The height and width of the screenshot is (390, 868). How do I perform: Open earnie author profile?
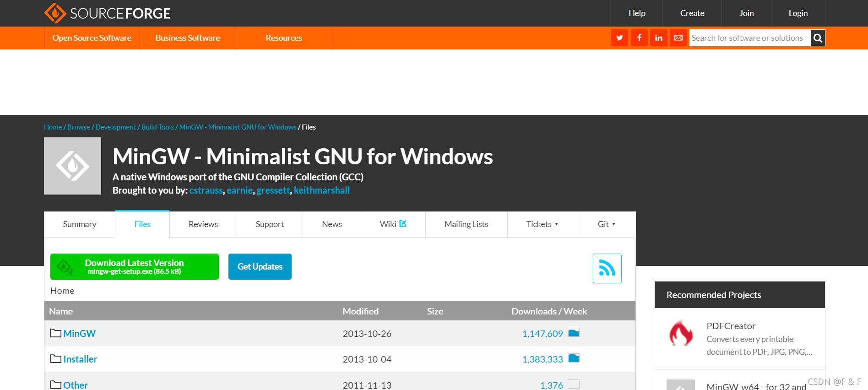click(239, 190)
